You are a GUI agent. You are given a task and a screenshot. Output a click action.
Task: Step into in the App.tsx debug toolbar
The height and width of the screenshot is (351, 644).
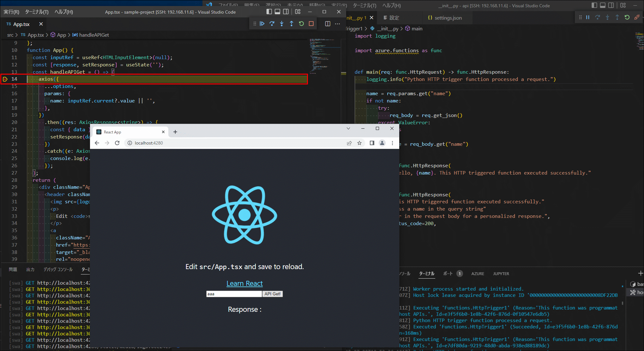(282, 24)
